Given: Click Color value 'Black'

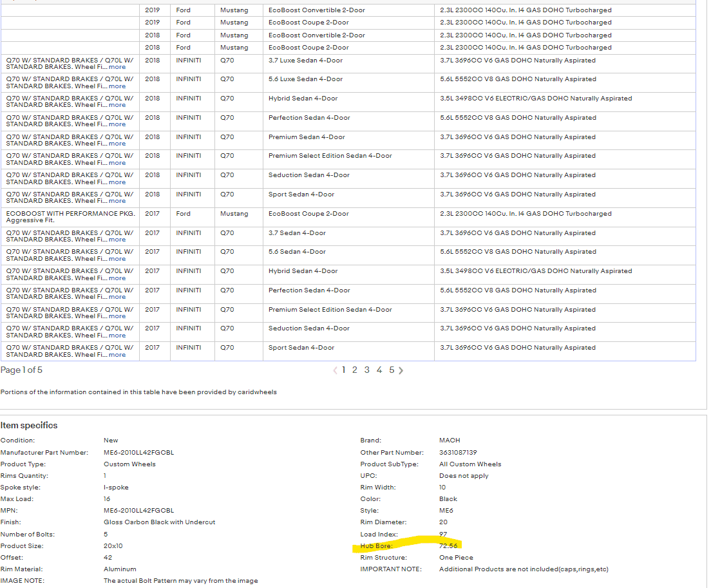Looking at the screenshot, I should tap(448, 498).
